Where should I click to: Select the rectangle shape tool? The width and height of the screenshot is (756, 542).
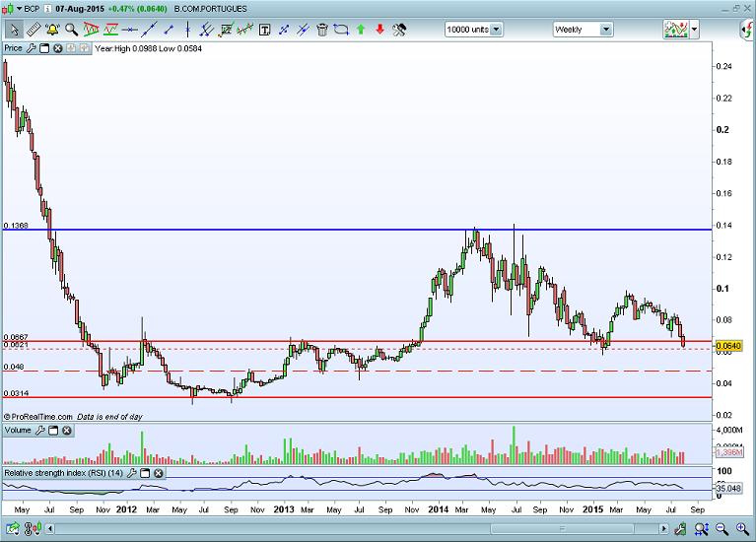click(x=341, y=30)
